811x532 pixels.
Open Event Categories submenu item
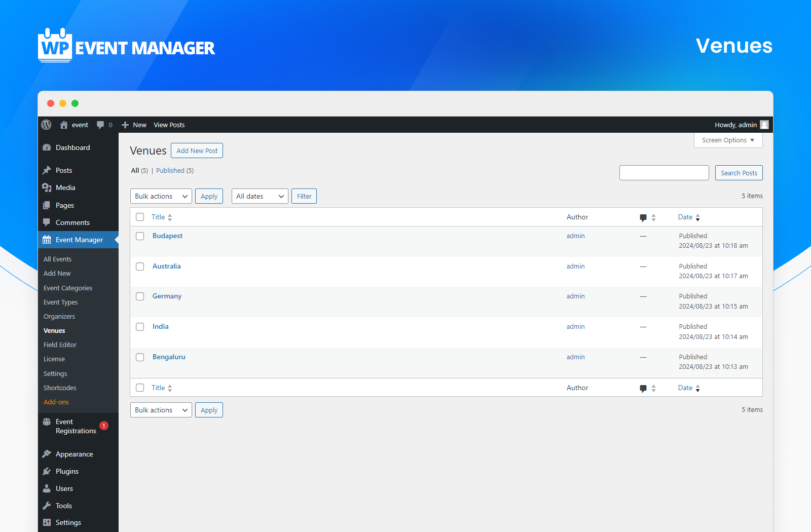[68, 288]
